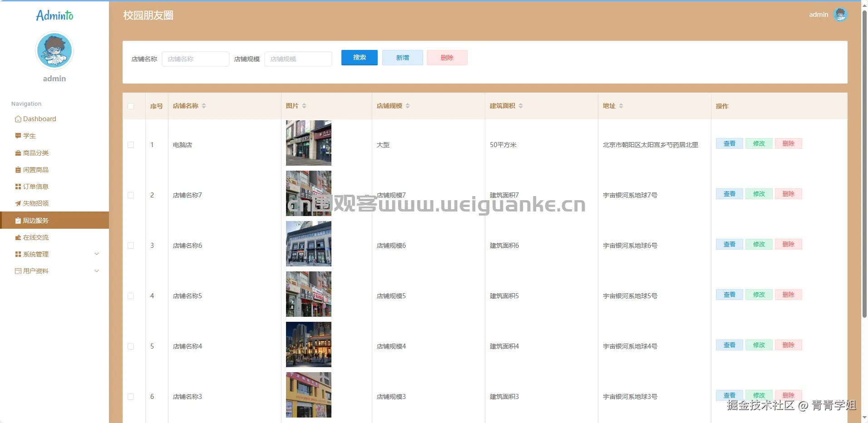Open the 店铺名称6 shop photo
This screenshot has width=868, height=423.
[x=309, y=244]
